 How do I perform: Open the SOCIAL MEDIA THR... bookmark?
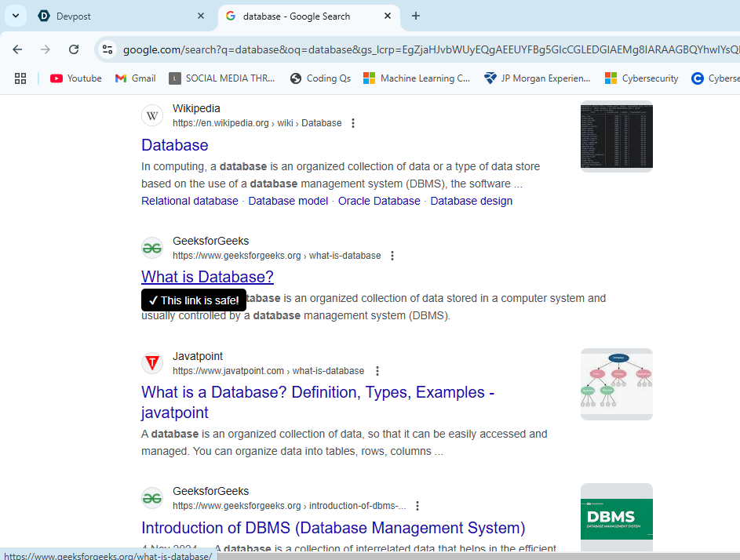(x=222, y=78)
